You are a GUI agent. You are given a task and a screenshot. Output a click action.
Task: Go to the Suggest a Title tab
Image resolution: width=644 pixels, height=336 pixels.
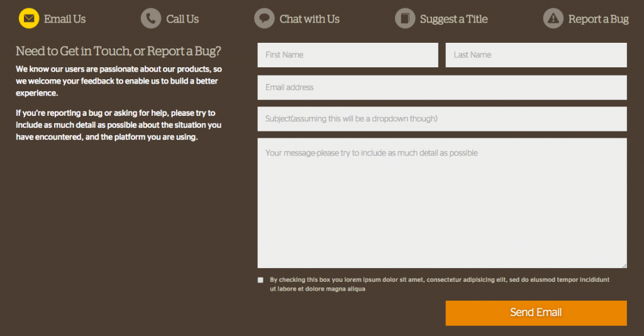point(453,19)
